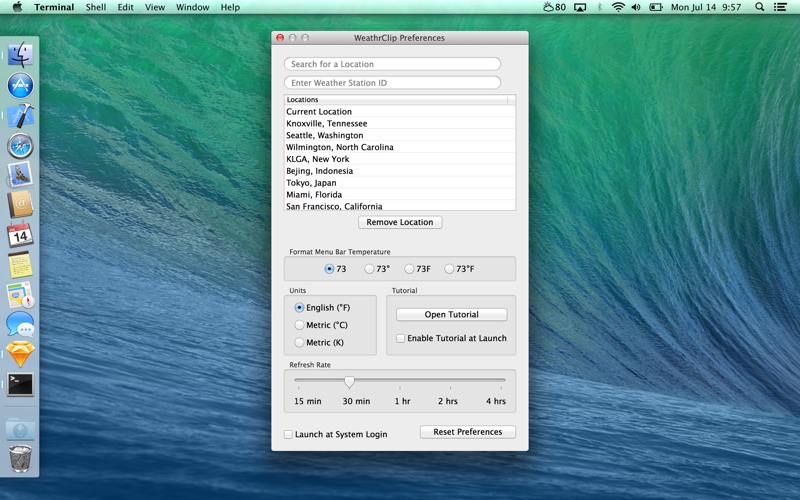800x500 pixels.
Task: Select Knoxville, Tennessee in the list
Action: [x=400, y=123]
